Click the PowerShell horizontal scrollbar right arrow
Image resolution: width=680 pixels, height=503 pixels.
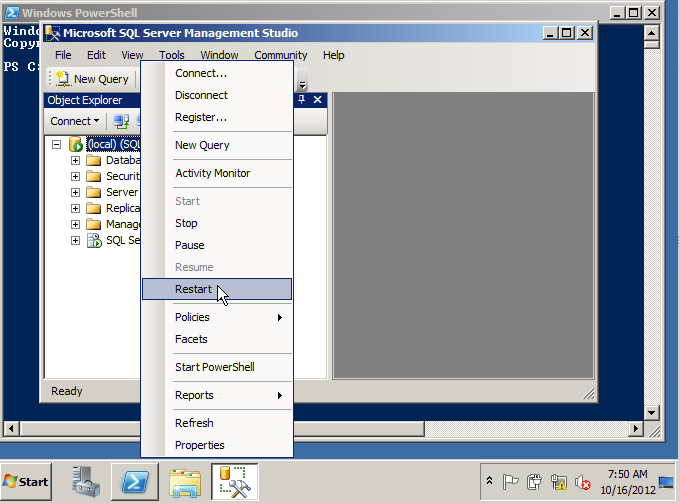click(636, 429)
